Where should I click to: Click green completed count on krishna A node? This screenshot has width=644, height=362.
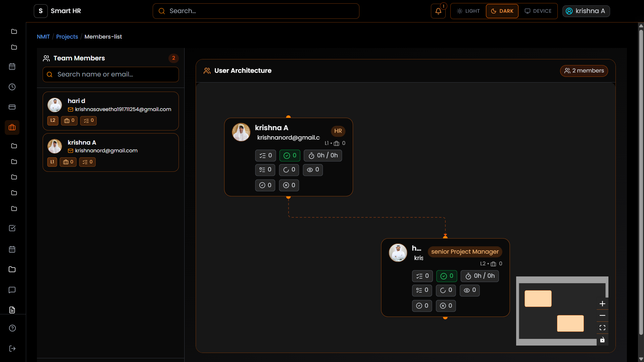tap(290, 156)
